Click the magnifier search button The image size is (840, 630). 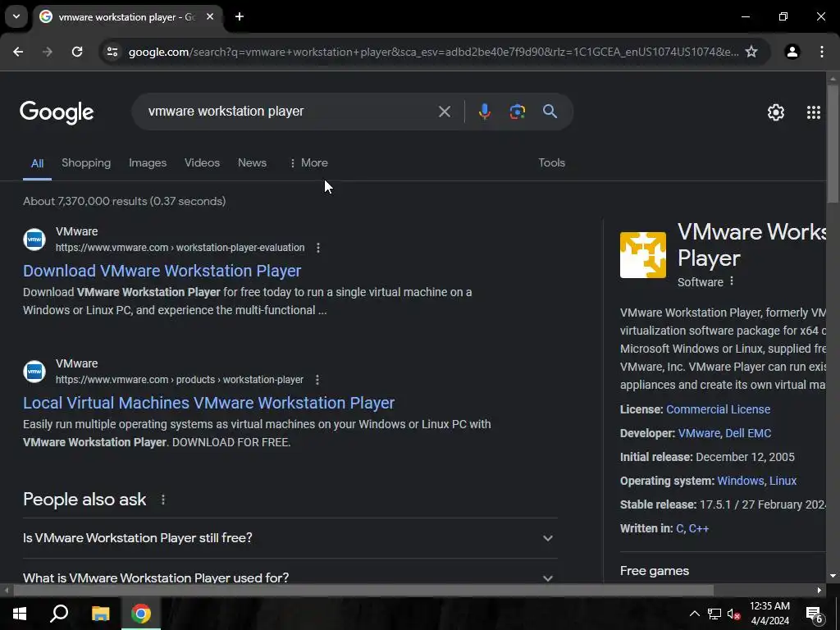point(550,112)
